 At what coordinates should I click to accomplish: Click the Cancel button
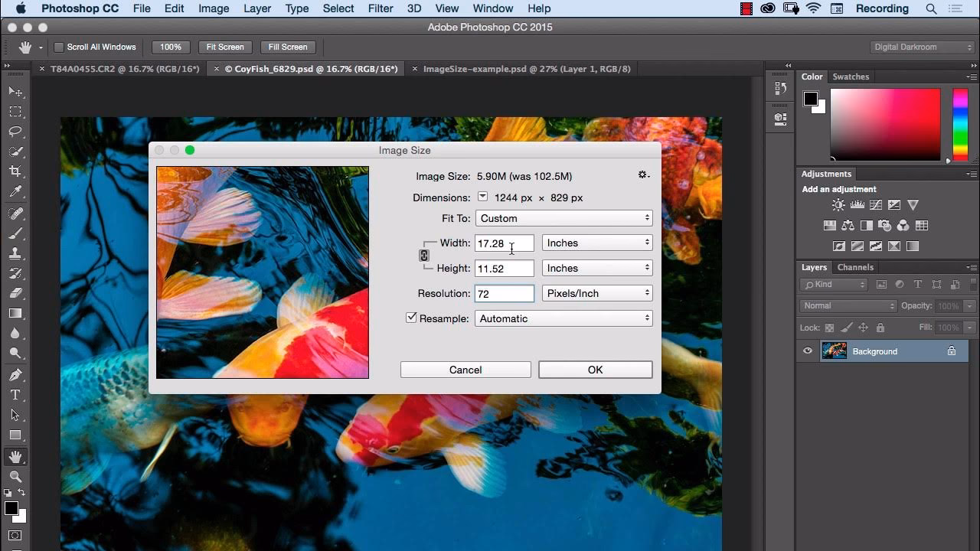point(465,369)
